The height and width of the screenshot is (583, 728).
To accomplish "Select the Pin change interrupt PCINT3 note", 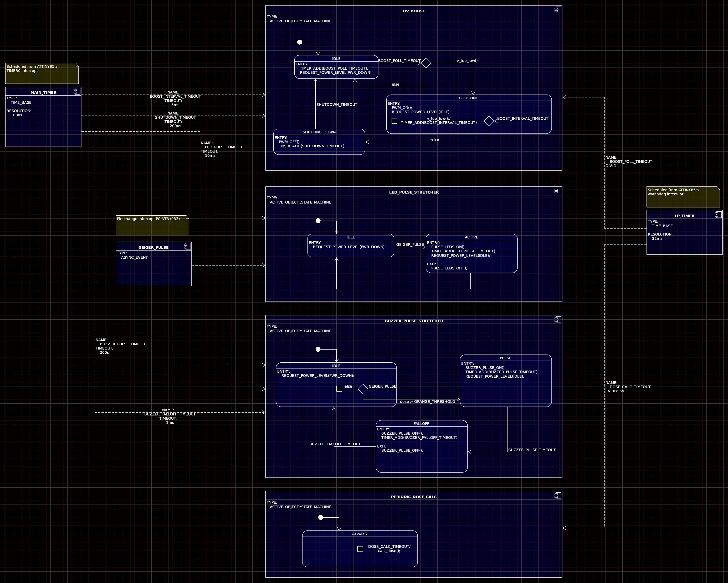I will coord(152,225).
